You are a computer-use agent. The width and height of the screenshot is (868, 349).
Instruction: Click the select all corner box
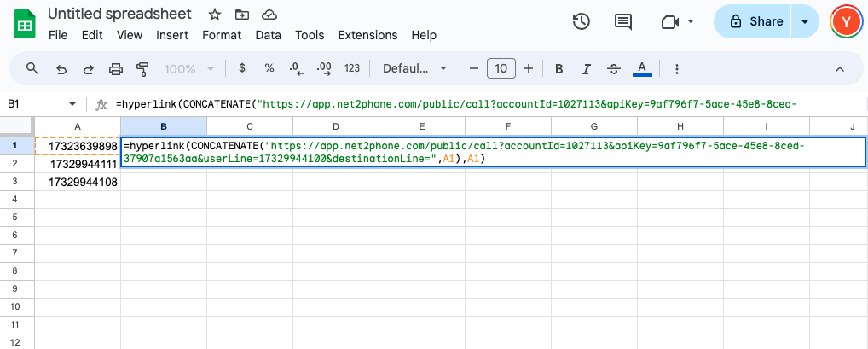pos(15,126)
